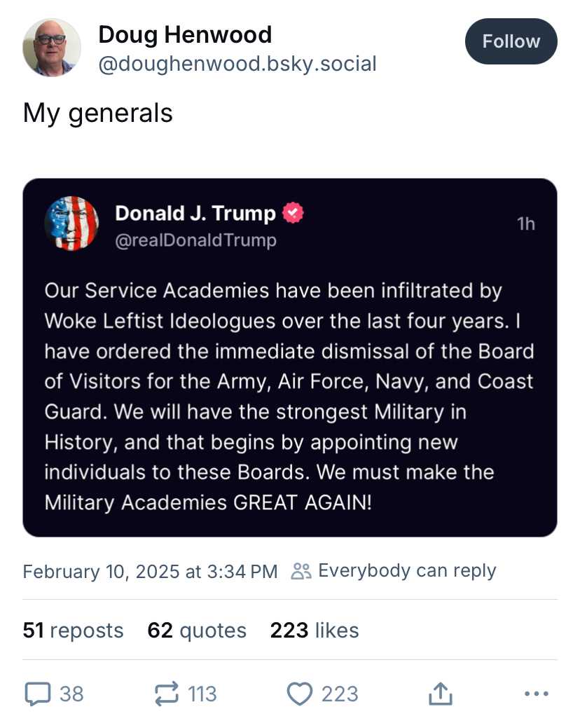Open the three-dot more options menu
580x728 pixels.
(x=537, y=694)
